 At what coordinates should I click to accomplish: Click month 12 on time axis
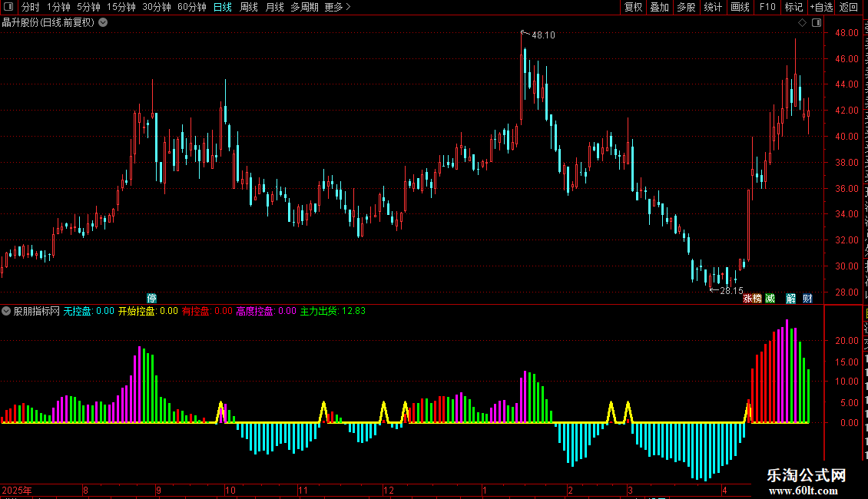389,490
